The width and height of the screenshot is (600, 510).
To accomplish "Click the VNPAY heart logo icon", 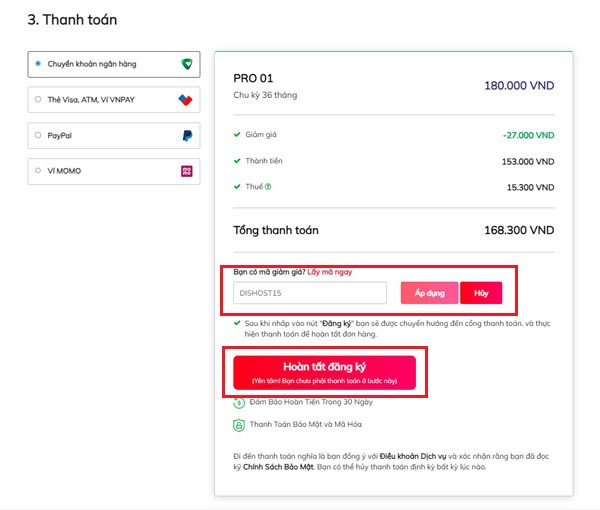I will [x=186, y=100].
